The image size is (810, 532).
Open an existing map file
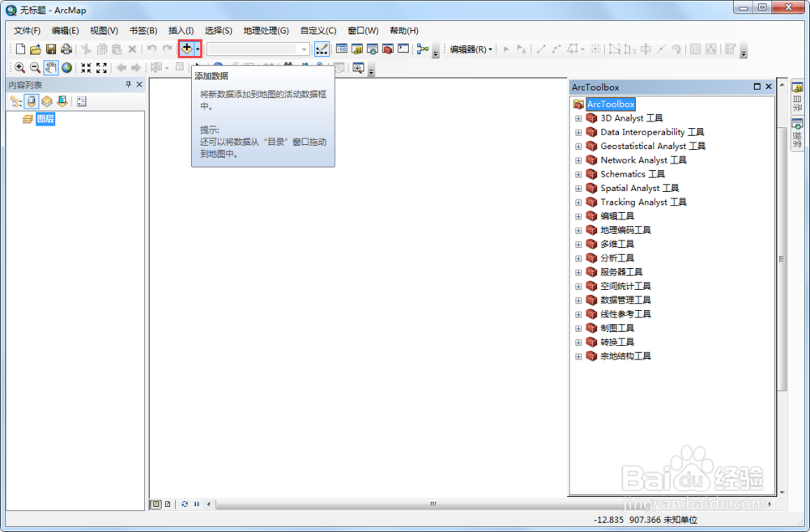[35, 49]
